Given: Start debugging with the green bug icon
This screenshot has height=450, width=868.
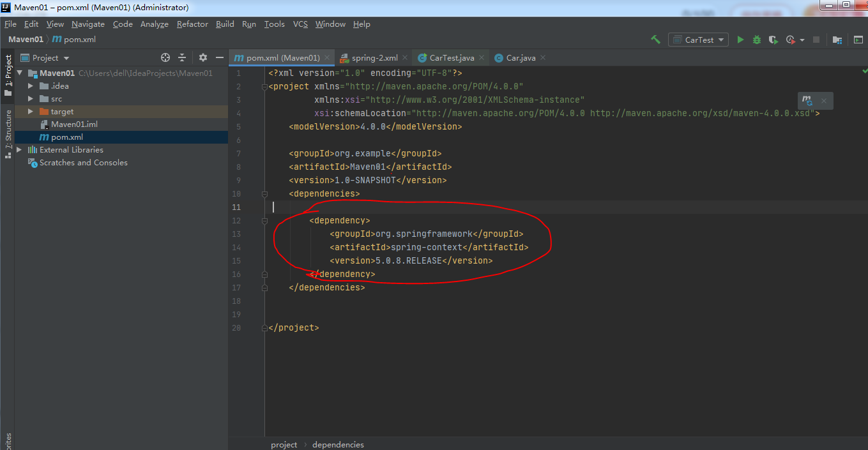Looking at the screenshot, I should [757, 40].
